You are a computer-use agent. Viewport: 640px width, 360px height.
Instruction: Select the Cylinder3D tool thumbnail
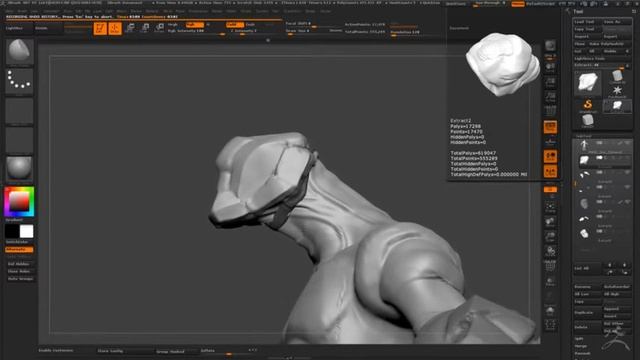tap(617, 76)
